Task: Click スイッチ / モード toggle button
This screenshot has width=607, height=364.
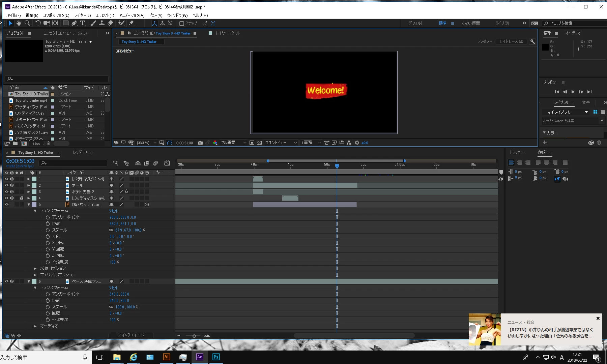Action: (131, 335)
